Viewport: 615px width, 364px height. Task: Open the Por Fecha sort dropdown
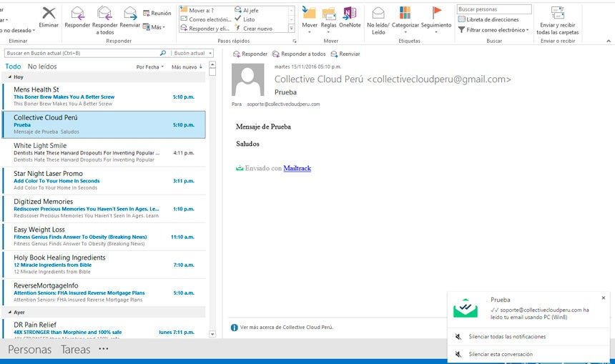click(150, 67)
